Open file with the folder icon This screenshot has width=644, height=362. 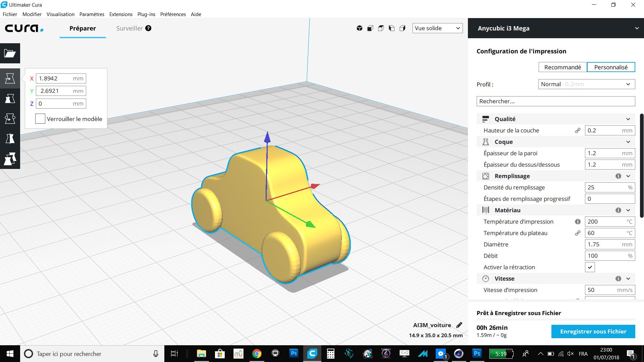click(x=10, y=53)
